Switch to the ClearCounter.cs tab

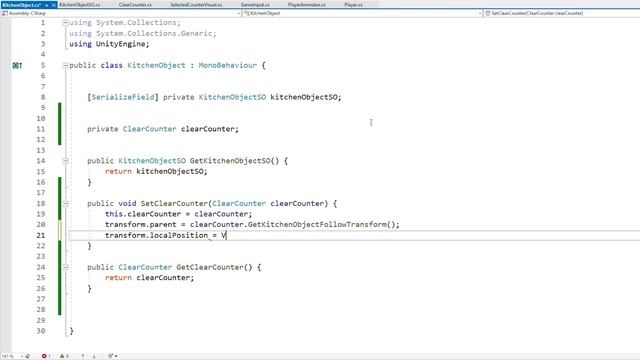coord(135,4)
